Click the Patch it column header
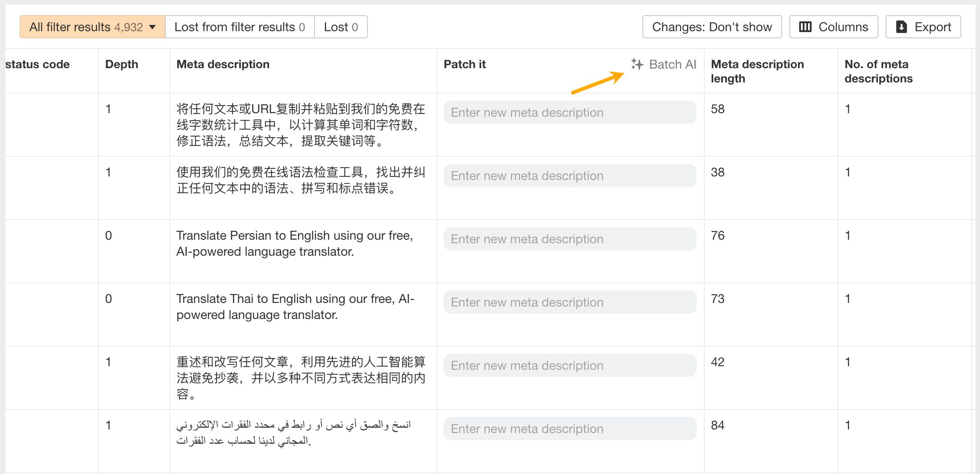The height and width of the screenshot is (474, 980). 465,64
